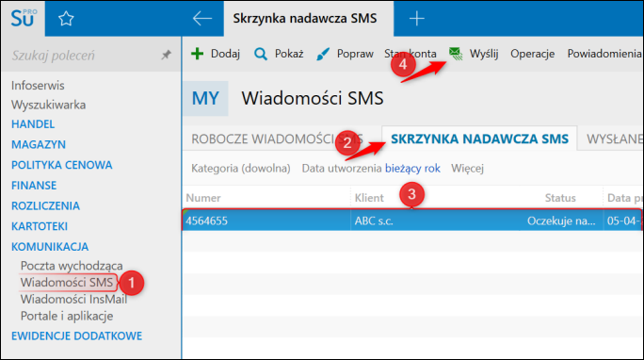Pin the command search panel
This screenshot has width=644, height=360.
coord(166,55)
